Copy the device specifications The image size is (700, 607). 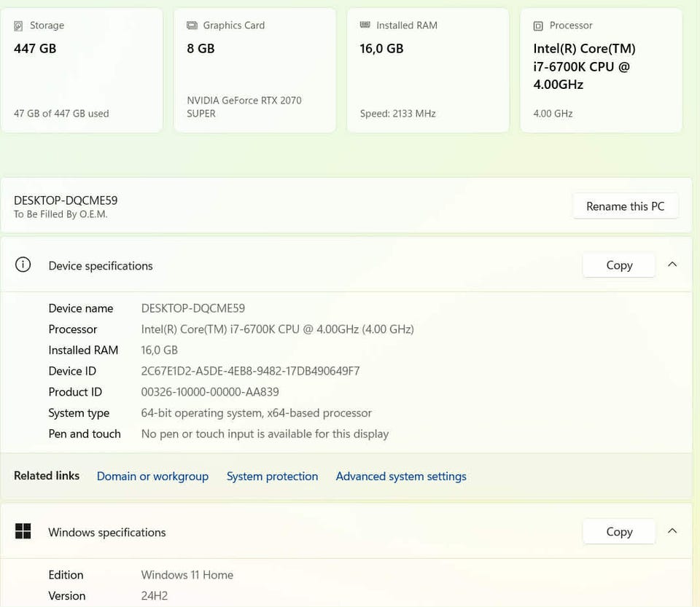619,265
